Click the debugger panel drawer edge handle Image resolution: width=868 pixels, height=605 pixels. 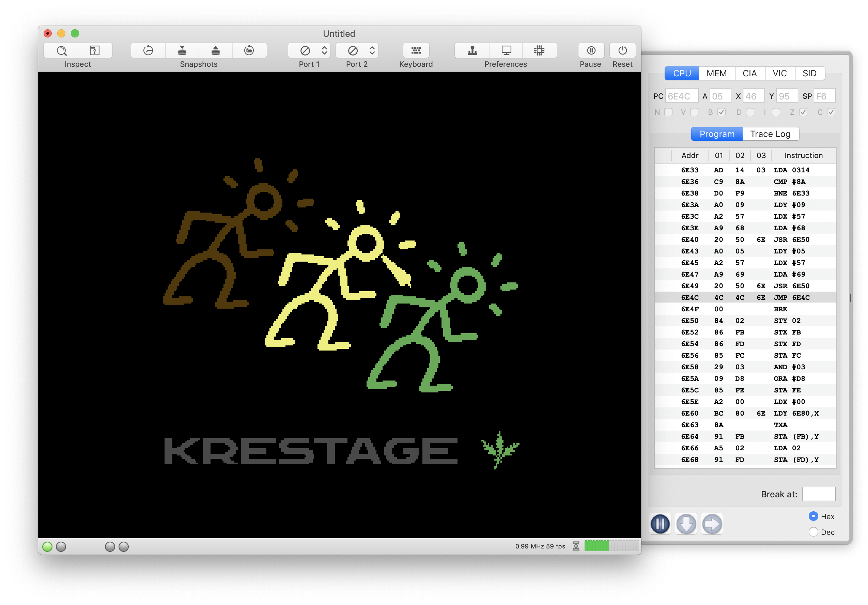pos(850,298)
